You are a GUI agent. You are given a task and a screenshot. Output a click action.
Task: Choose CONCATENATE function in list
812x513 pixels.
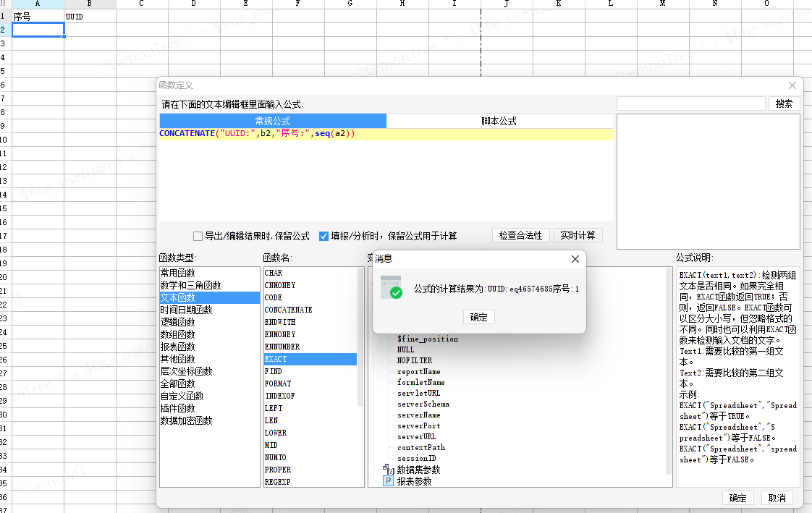310,310
